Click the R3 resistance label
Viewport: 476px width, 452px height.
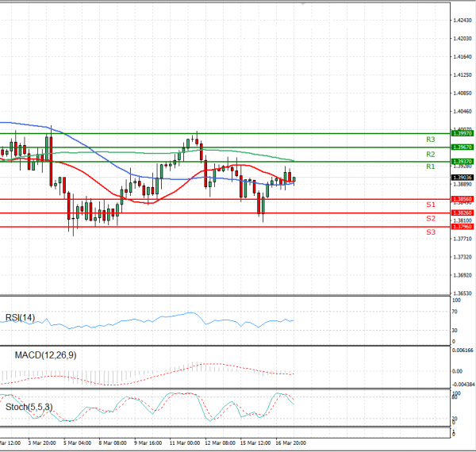(431, 140)
